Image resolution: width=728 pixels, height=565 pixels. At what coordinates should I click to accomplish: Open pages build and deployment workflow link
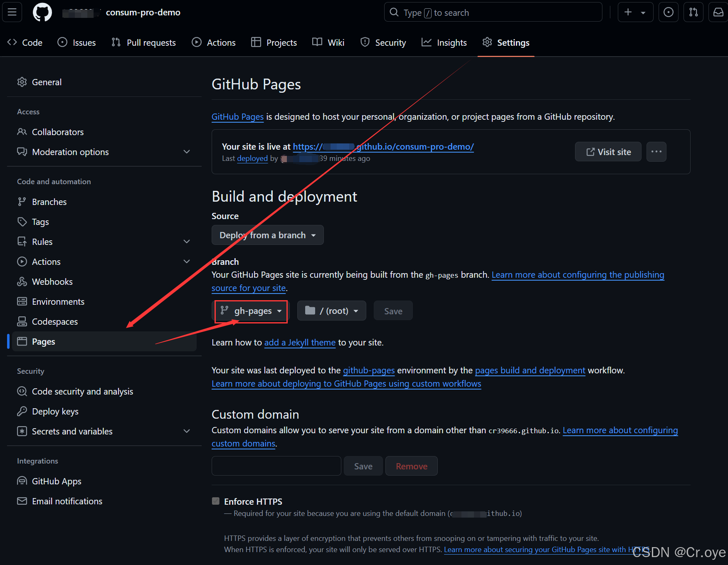pos(530,370)
